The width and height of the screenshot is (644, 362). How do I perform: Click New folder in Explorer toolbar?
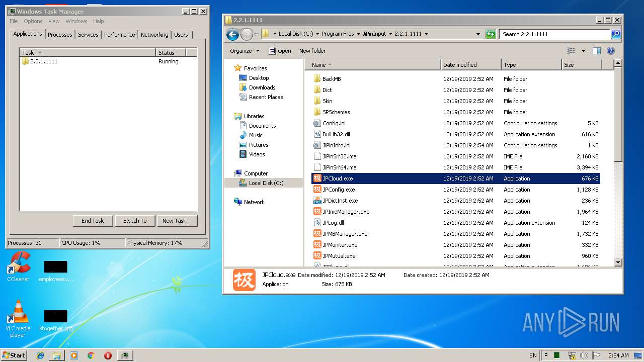pyautogui.click(x=312, y=51)
